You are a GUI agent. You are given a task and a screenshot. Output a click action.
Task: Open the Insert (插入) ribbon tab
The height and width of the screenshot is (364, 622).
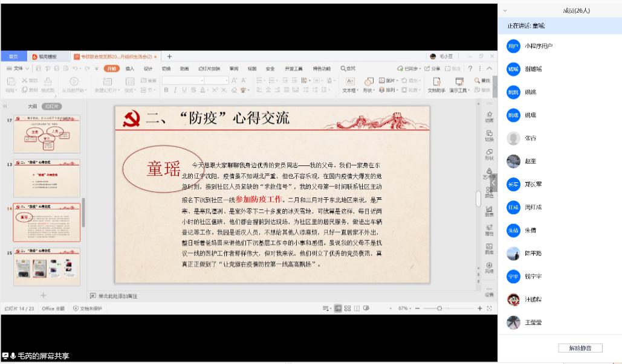coord(129,69)
